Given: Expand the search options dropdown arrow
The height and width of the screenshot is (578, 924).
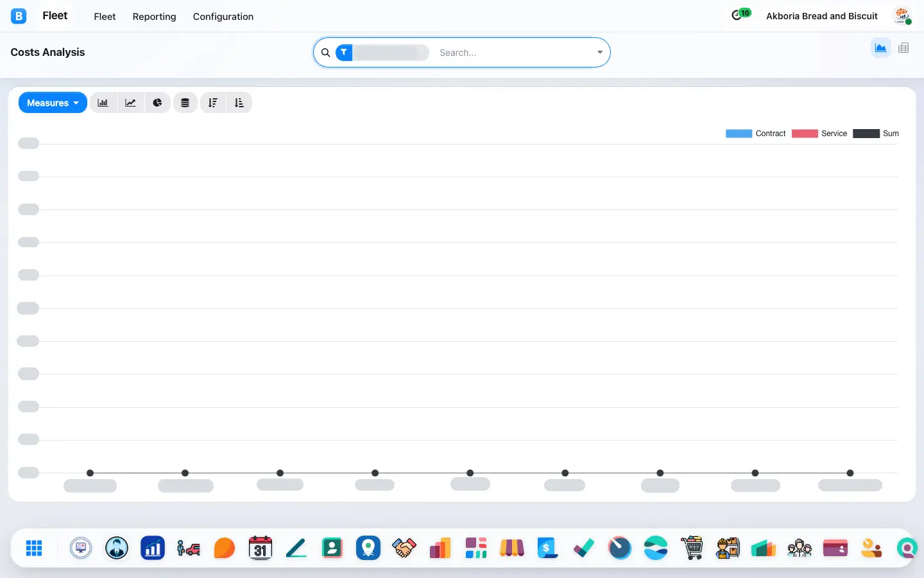Looking at the screenshot, I should [600, 53].
